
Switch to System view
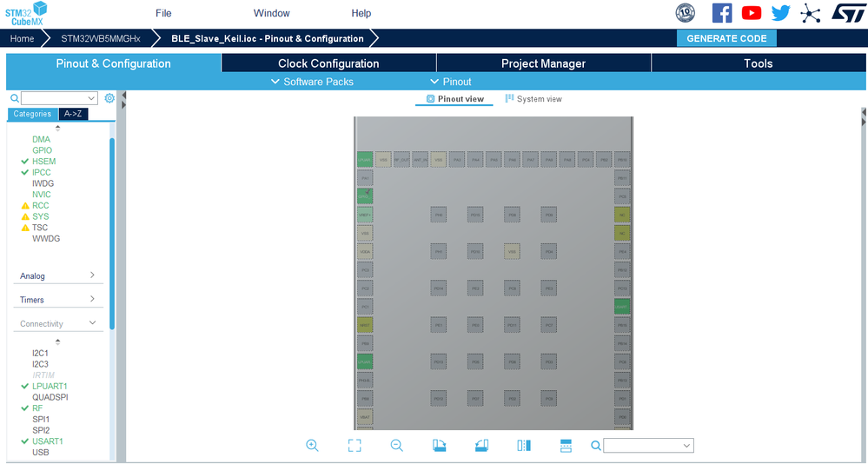click(533, 98)
